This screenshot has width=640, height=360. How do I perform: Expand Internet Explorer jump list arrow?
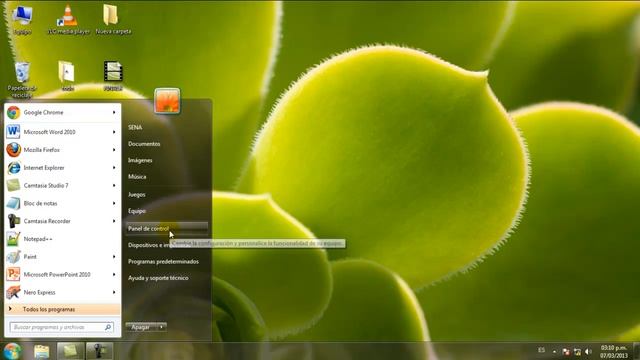tap(114, 168)
